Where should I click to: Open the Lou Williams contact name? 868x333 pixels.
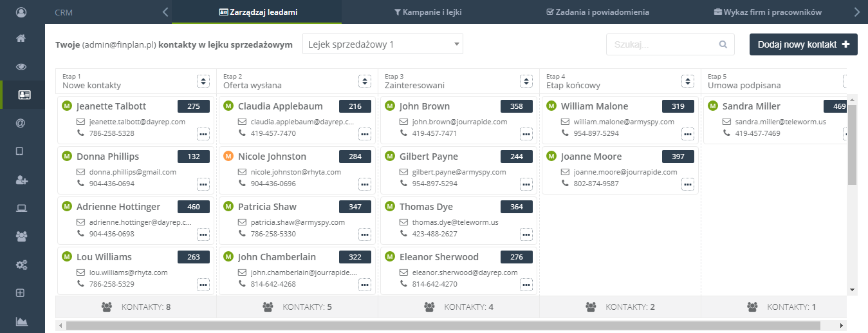click(x=104, y=257)
